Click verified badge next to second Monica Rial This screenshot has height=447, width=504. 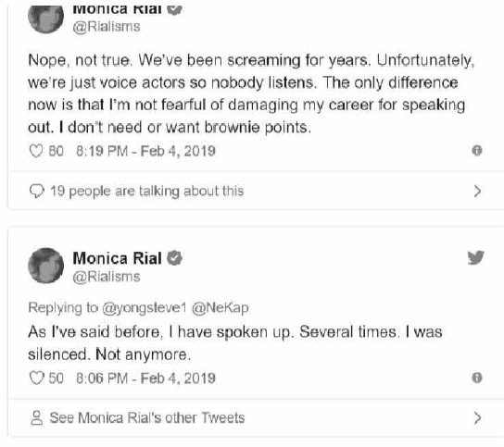[174, 258]
